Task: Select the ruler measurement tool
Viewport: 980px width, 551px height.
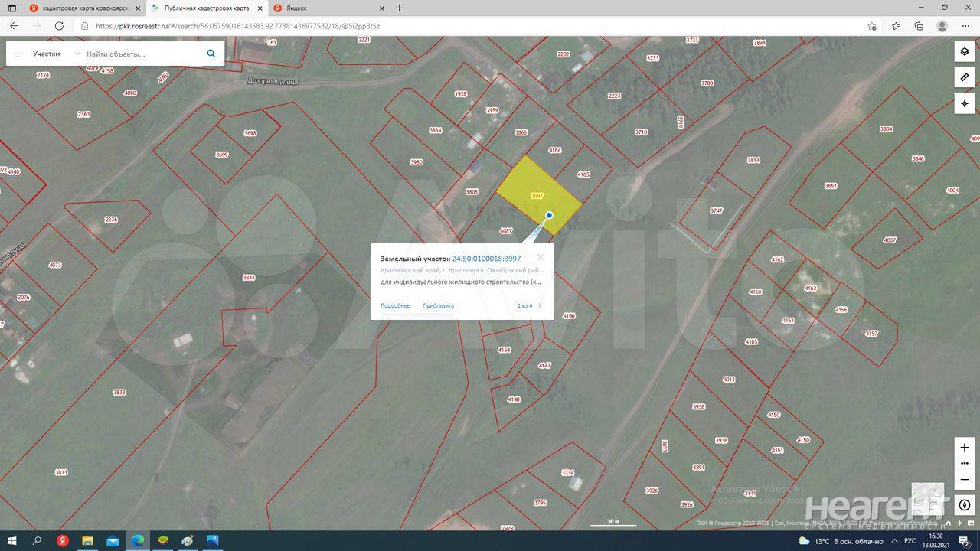Action: click(965, 77)
